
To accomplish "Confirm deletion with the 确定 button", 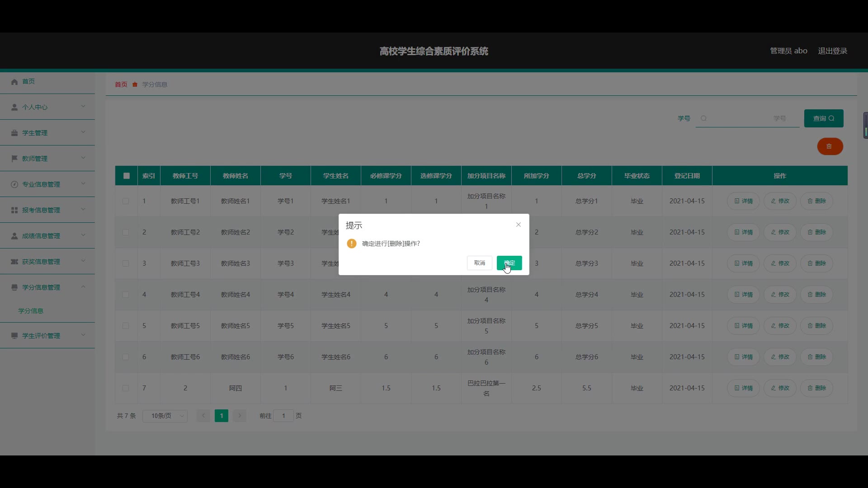I will pyautogui.click(x=509, y=263).
